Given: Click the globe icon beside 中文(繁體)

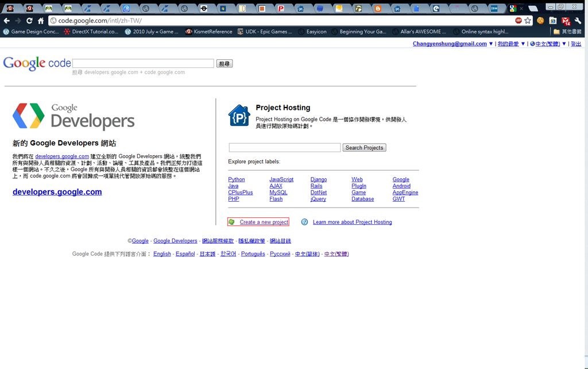Looking at the screenshot, I should tap(532, 44).
